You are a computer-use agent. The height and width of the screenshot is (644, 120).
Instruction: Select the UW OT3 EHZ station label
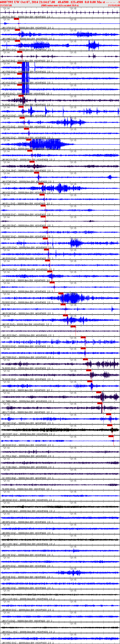[27, 127]
